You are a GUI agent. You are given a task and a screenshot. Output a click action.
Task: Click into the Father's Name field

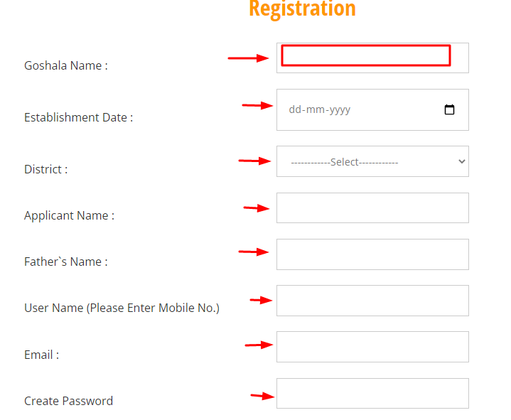pos(372,254)
